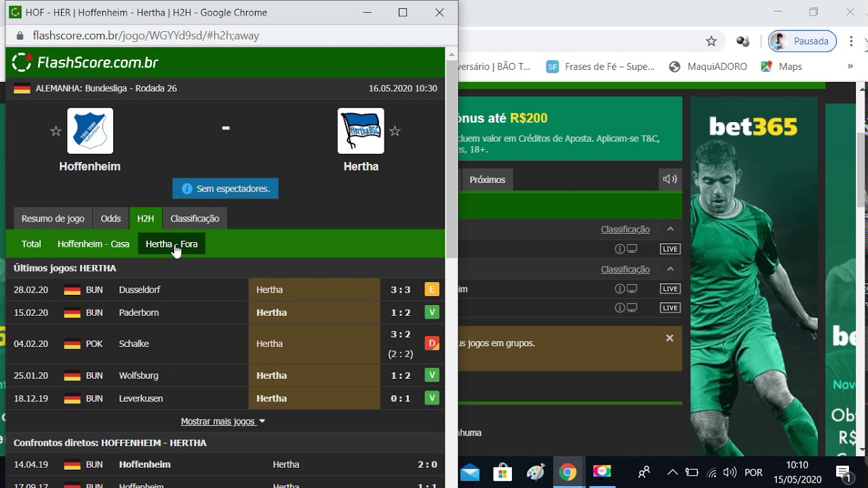
Task: Open the MaquiADORO bookmark
Action: pos(708,66)
